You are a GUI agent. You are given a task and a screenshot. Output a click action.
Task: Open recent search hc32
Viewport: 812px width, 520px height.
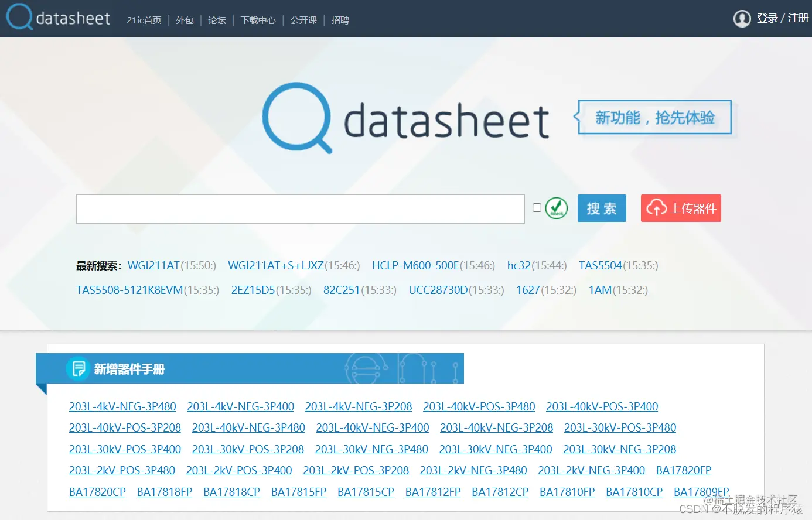pyautogui.click(x=518, y=265)
